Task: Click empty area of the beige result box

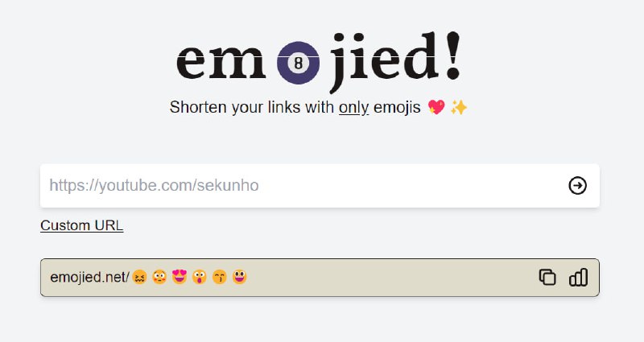Action: point(390,278)
